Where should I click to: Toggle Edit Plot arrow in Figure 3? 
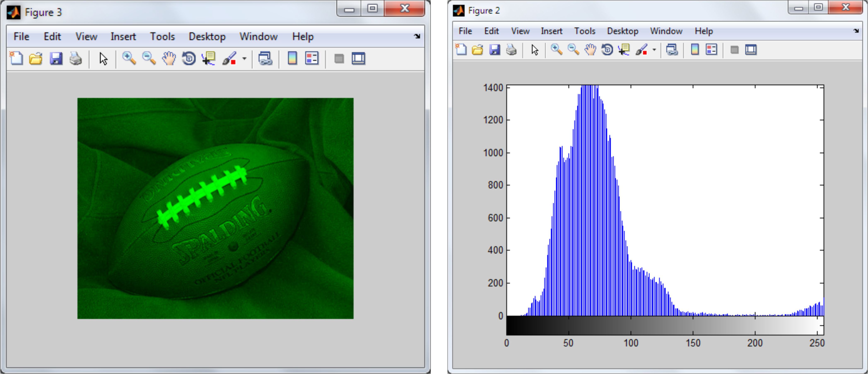104,59
